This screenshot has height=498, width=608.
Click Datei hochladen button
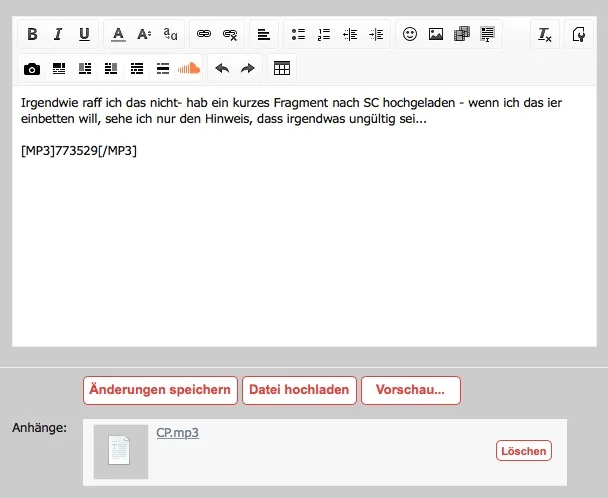point(299,390)
